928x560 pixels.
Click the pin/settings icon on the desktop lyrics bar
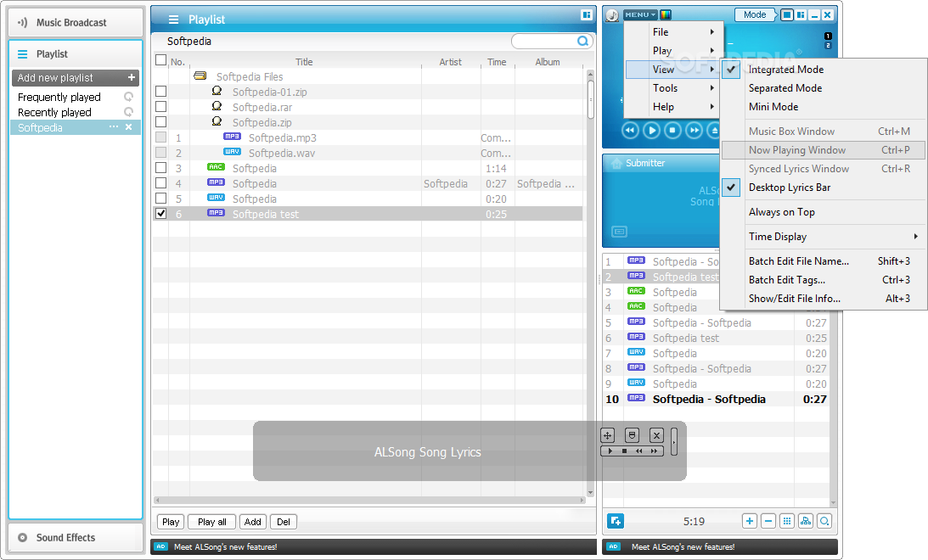[x=632, y=436]
